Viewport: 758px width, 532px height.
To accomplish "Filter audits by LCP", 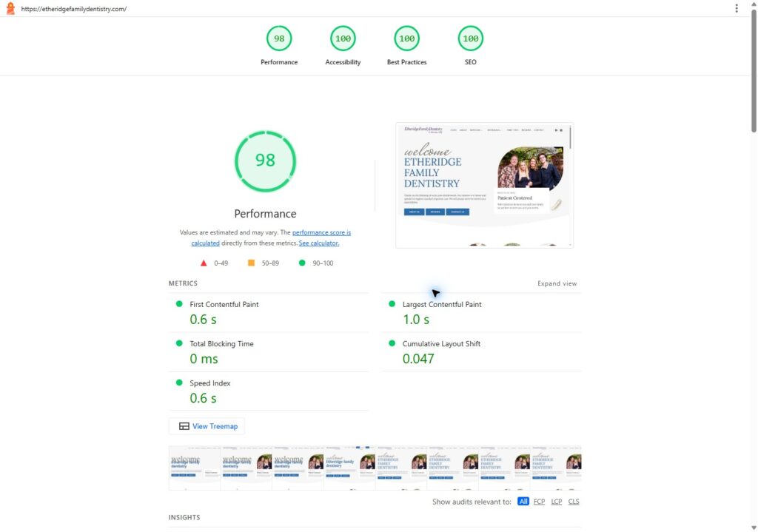I will click(x=557, y=502).
